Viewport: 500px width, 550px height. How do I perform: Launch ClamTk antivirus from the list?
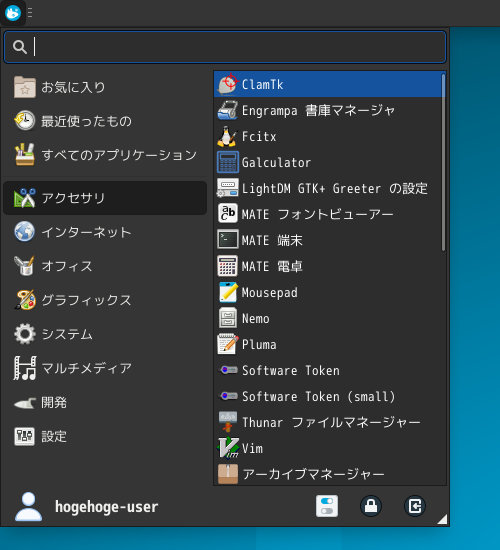coord(329,84)
